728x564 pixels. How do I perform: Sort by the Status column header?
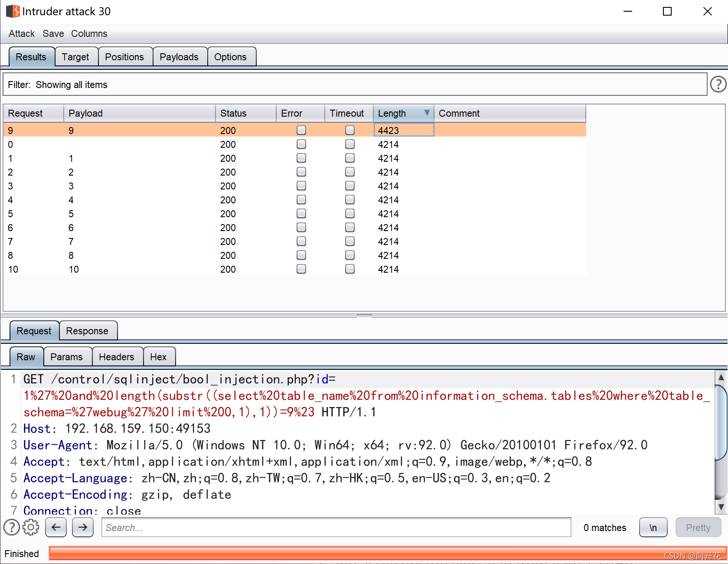point(246,113)
